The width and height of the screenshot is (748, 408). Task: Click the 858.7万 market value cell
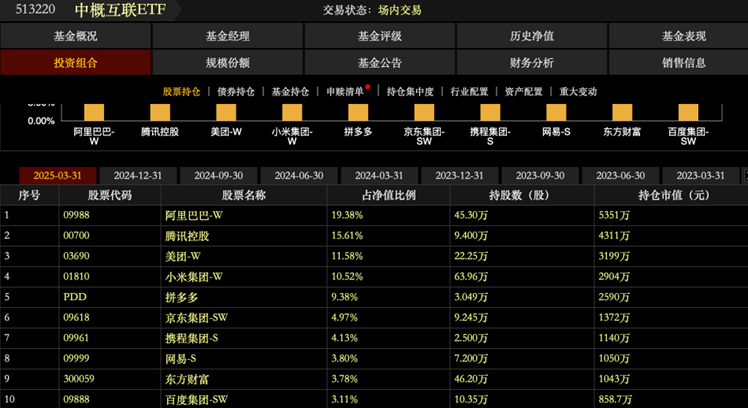click(615, 399)
